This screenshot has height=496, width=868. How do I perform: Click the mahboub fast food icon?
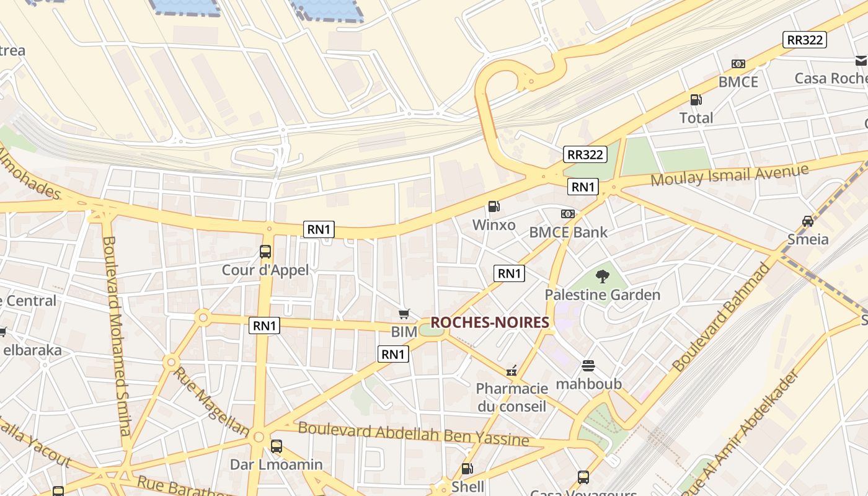tap(588, 366)
